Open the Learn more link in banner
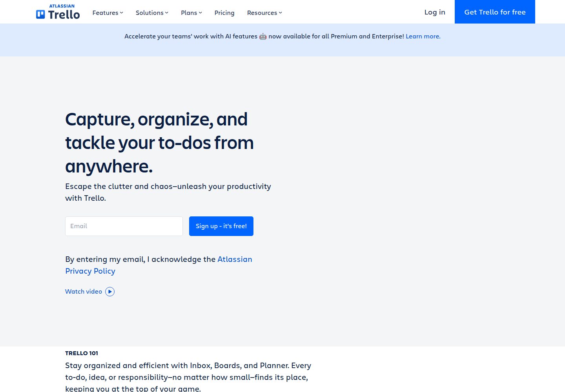The width and height of the screenshot is (565, 392). click(x=423, y=36)
